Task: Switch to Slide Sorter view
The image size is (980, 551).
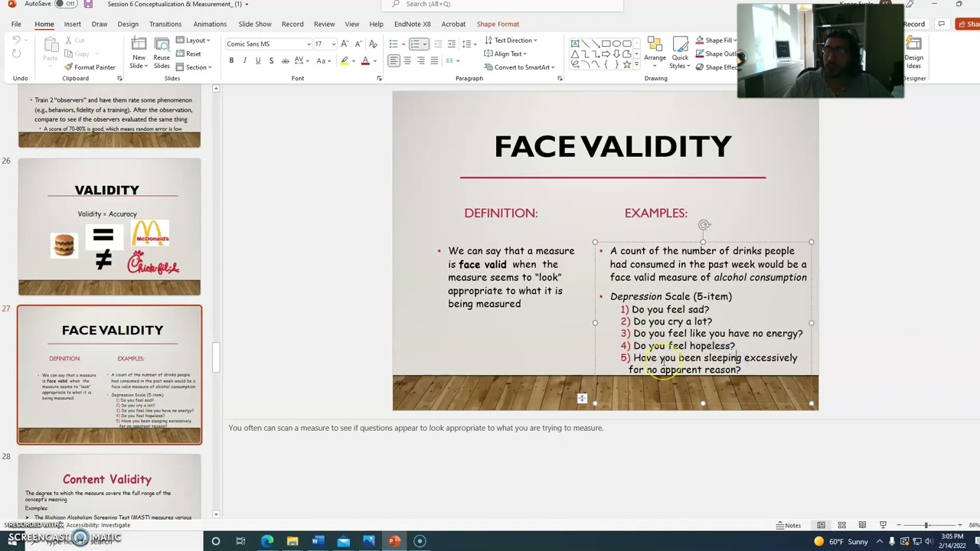Action: click(x=841, y=525)
